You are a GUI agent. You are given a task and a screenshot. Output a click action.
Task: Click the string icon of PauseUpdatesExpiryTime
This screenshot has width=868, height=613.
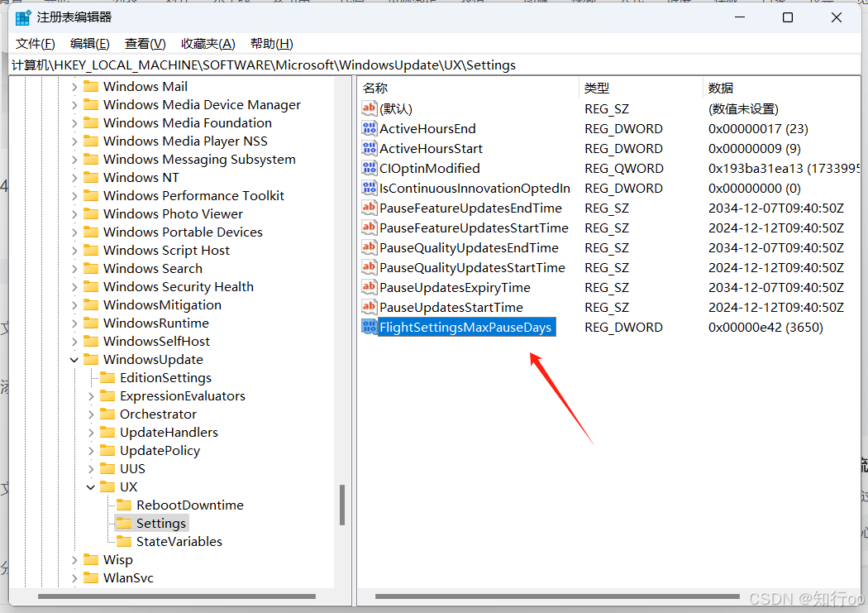370,287
